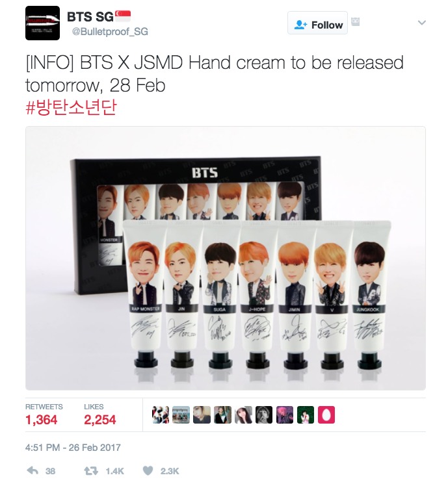Open the hand cream product photo
Image resolution: width=448 pixels, height=497 pixels.
click(x=226, y=258)
